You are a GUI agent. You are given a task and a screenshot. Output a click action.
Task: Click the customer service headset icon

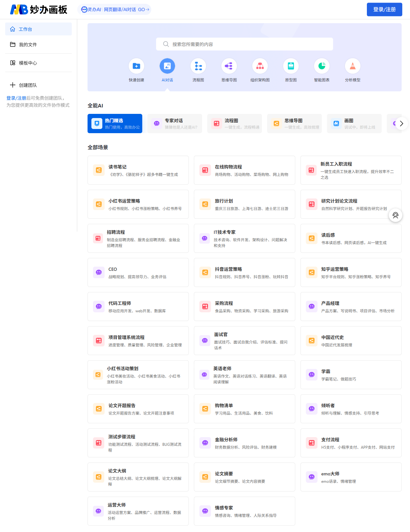click(x=396, y=215)
